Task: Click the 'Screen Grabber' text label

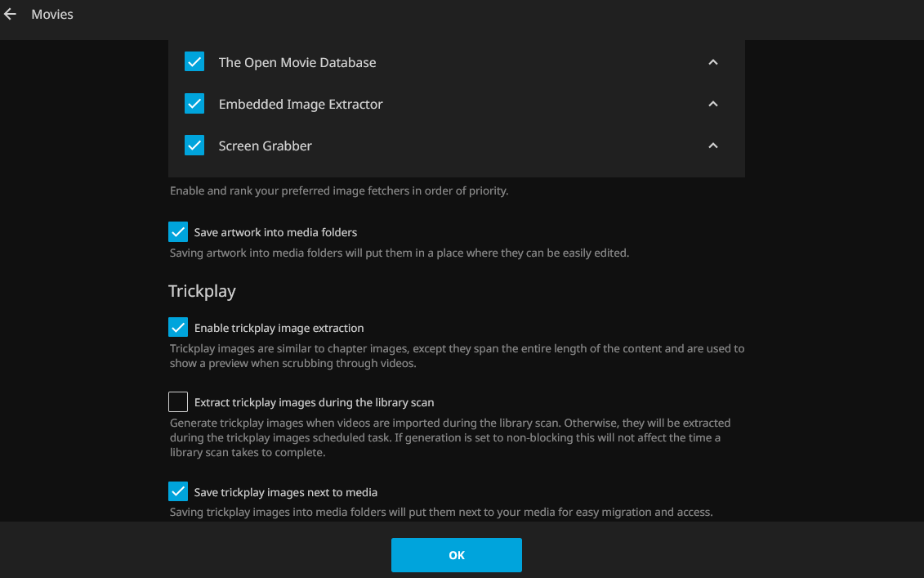Action: (x=266, y=146)
